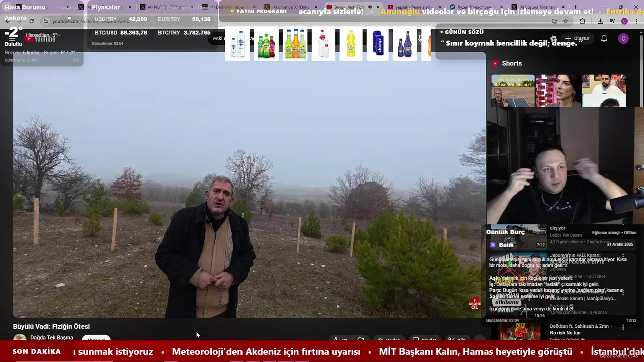Close the yaprak üfleme aleti tab

pyautogui.click(x=439, y=7)
